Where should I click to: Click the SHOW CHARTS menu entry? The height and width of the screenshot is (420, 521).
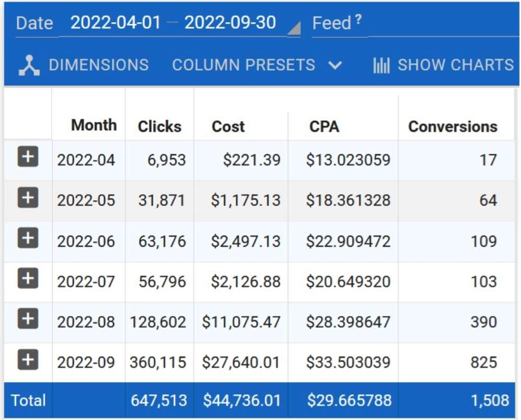tap(455, 65)
